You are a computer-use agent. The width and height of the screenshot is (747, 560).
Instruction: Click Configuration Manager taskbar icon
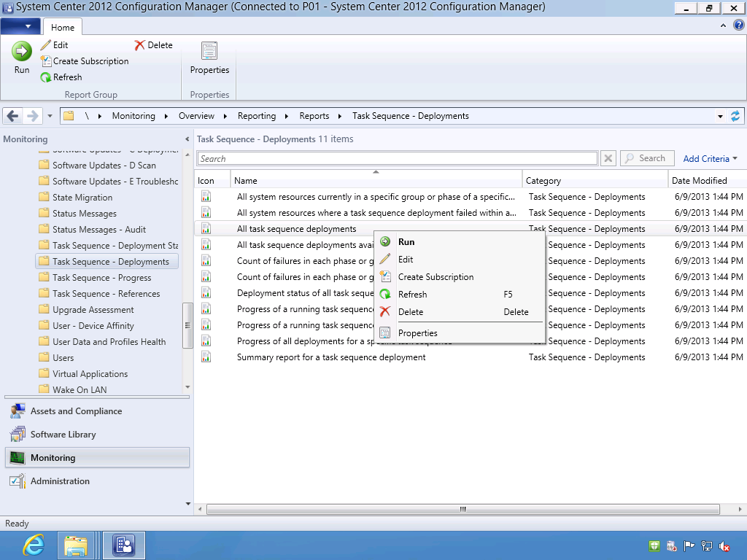[124, 545]
